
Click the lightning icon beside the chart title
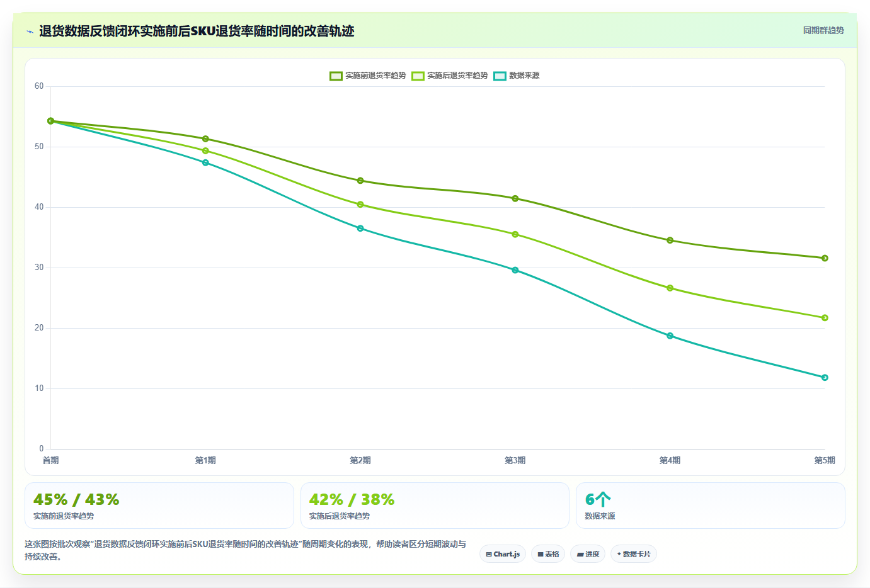[30, 31]
